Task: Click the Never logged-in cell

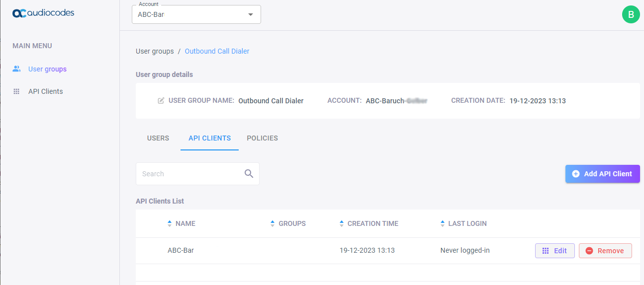Action: tap(465, 250)
